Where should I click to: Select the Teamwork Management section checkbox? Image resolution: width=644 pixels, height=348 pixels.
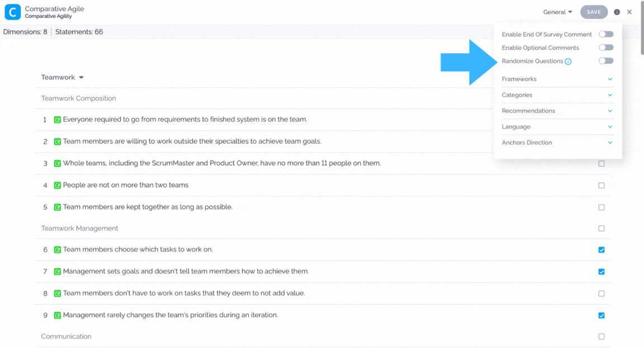point(602,228)
